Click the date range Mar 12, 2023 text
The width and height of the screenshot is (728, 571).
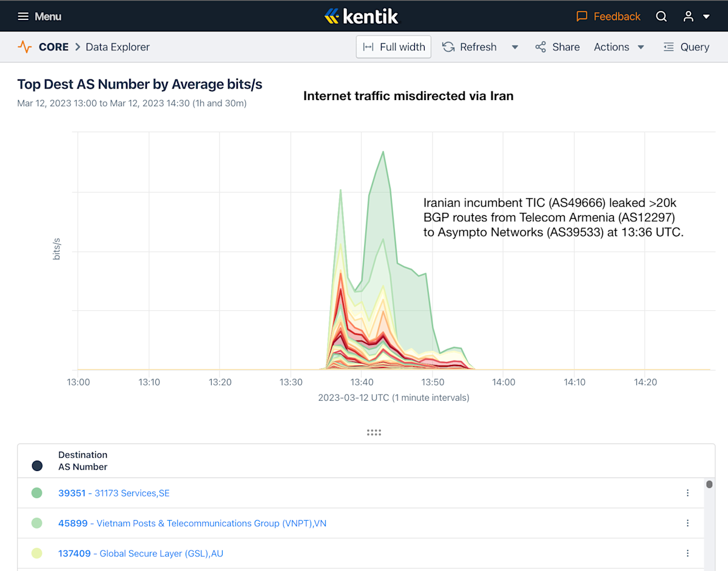coord(132,104)
